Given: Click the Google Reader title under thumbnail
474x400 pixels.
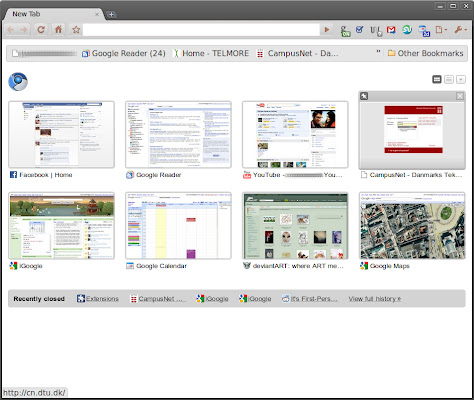Looking at the screenshot, I should (x=159, y=175).
